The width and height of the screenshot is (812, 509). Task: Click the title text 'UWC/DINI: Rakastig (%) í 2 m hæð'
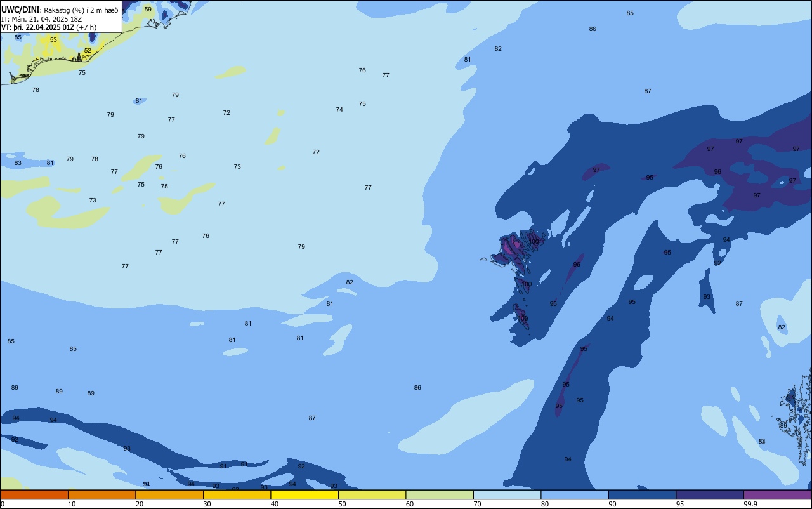point(60,10)
